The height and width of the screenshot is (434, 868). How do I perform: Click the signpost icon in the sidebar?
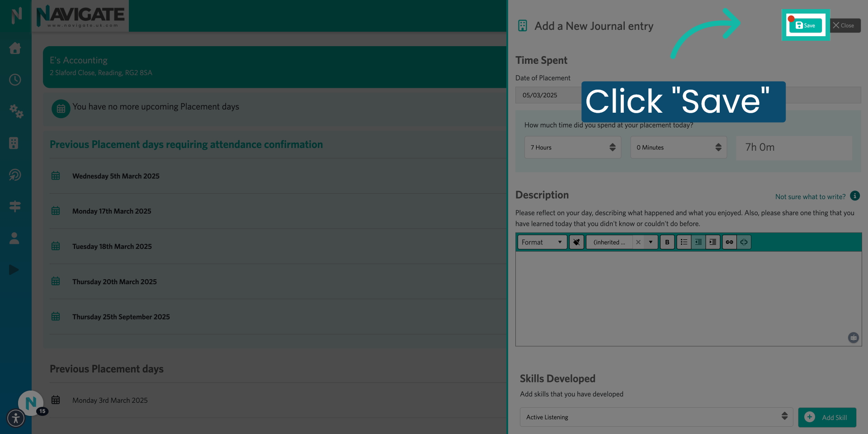pyautogui.click(x=15, y=207)
